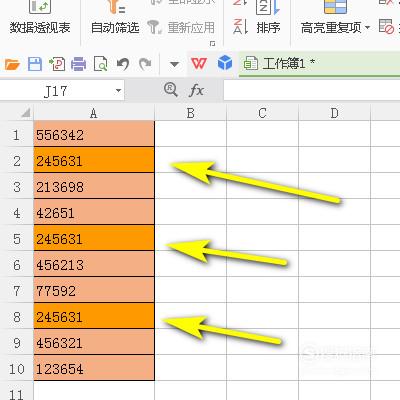This screenshot has height=400, width=400.
Task: Open the WPS home tab
Action: [199, 63]
